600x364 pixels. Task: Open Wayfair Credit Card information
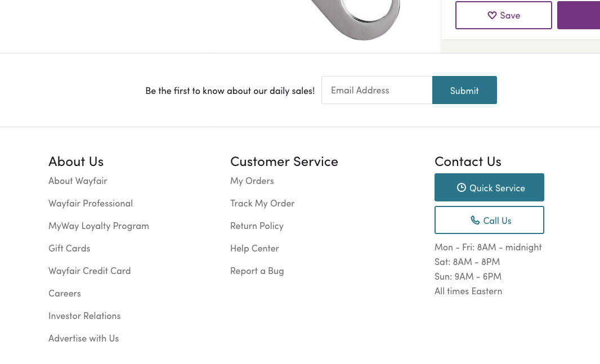89,271
